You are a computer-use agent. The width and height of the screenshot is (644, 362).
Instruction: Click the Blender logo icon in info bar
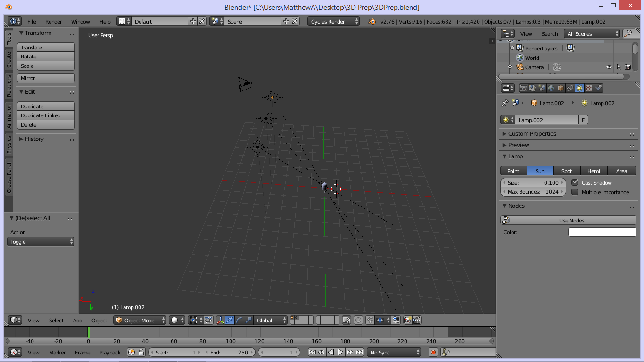372,21
